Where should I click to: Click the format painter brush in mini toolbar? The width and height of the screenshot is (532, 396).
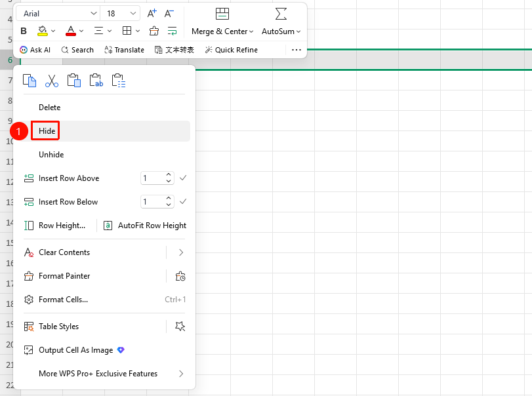point(154,31)
